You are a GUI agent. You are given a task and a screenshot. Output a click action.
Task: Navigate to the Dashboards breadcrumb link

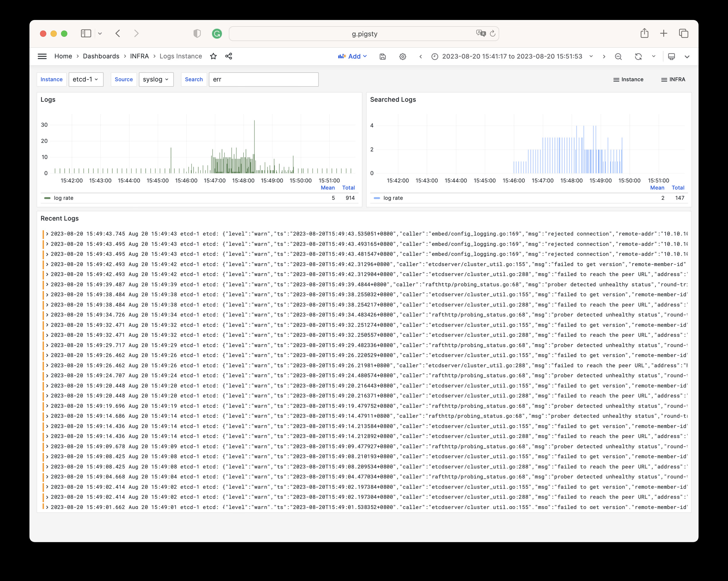101,56
